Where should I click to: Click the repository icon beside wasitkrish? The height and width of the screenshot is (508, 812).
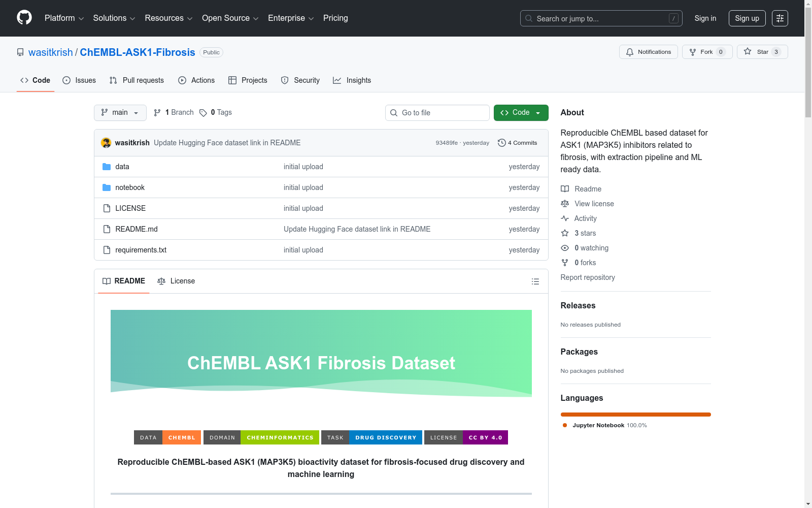click(x=20, y=52)
